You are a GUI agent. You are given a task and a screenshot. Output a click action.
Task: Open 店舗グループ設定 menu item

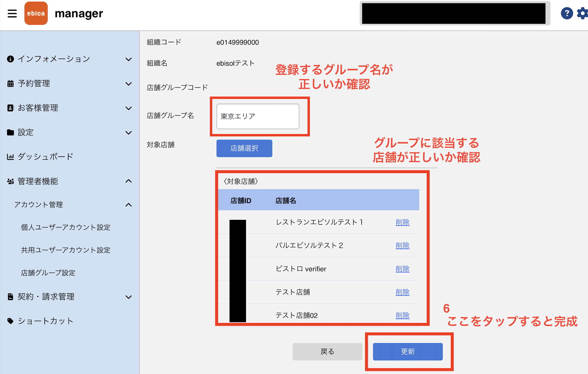pos(48,273)
